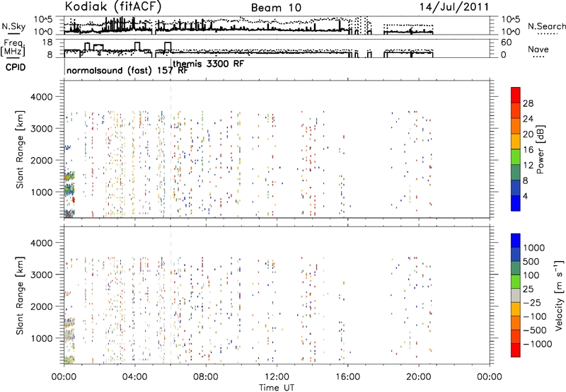Click the dashed 06:00 marker in power panel
This screenshot has height=392, width=566.
(171, 149)
